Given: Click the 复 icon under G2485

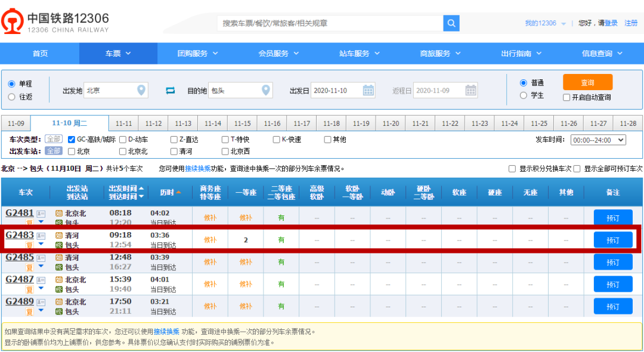Looking at the screenshot, I should [x=29, y=267].
